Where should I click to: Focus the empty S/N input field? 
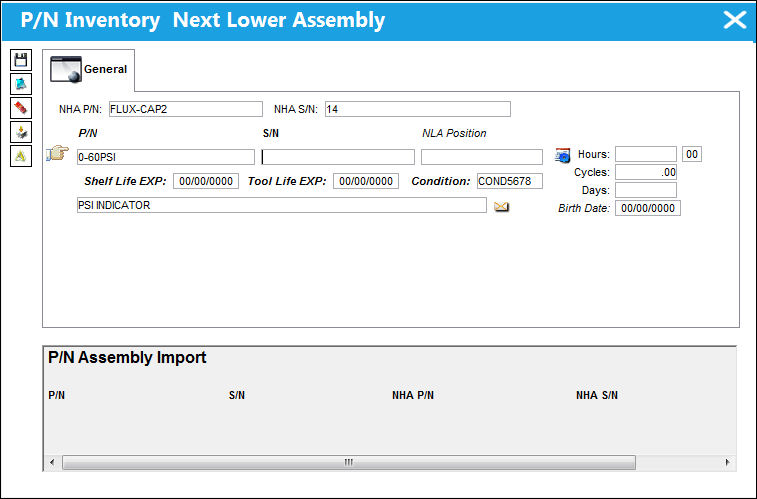coord(338,157)
